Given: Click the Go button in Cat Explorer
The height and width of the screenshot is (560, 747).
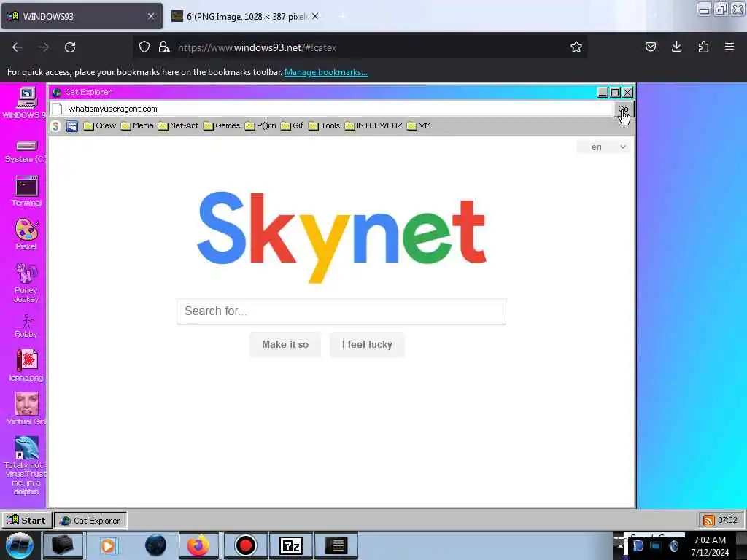Looking at the screenshot, I should point(623,109).
